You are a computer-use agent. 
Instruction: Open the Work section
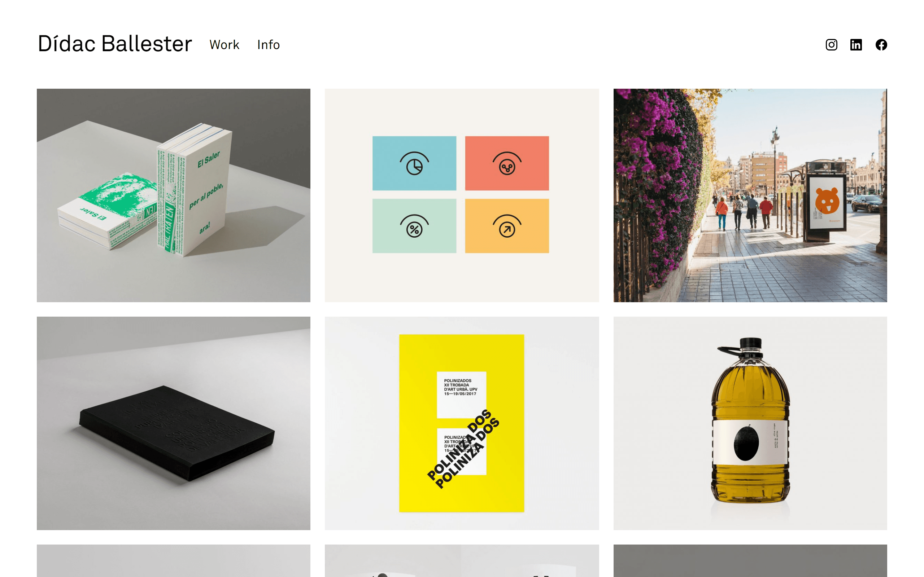(226, 45)
